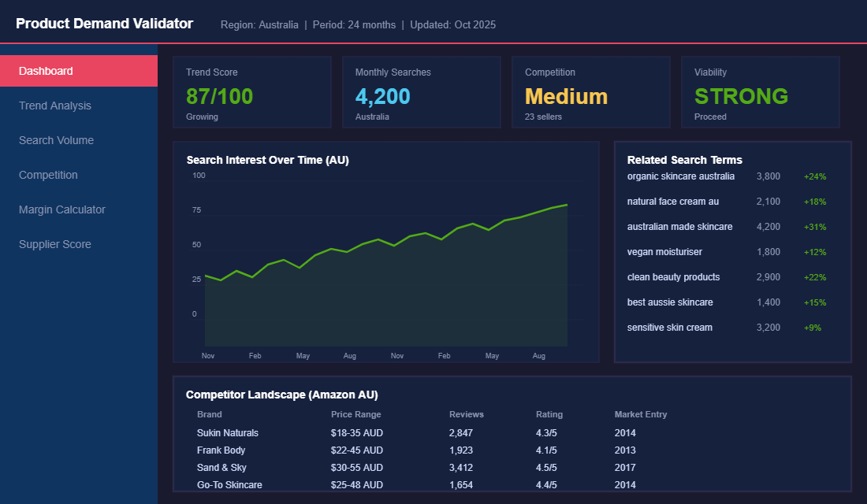Open the Margin Calculator
Screen dimensions: 867x504
pyautogui.click(x=61, y=209)
